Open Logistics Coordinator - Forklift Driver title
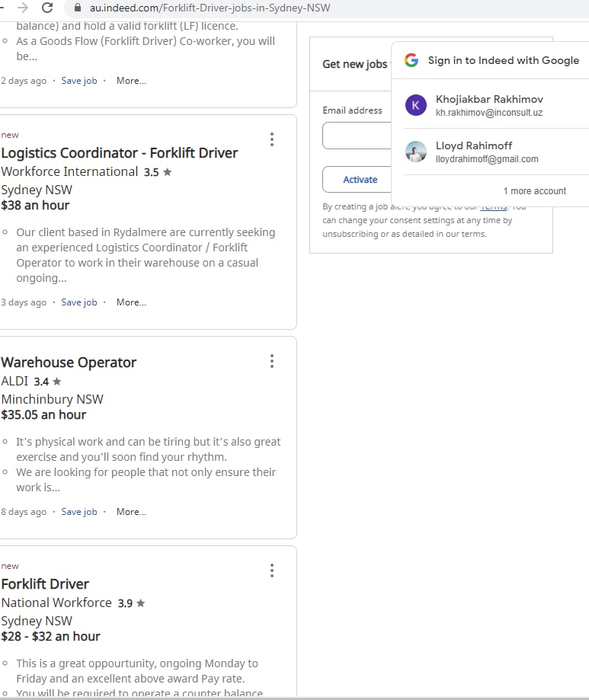This screenshot has width=589, height=700. coord(120,153)
